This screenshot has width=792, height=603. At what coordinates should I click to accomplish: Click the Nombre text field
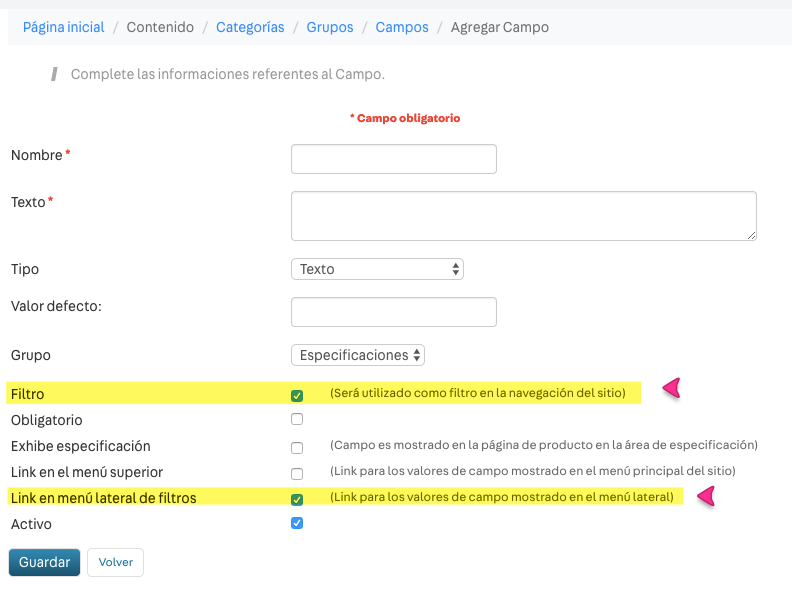[x=393, y=159]
